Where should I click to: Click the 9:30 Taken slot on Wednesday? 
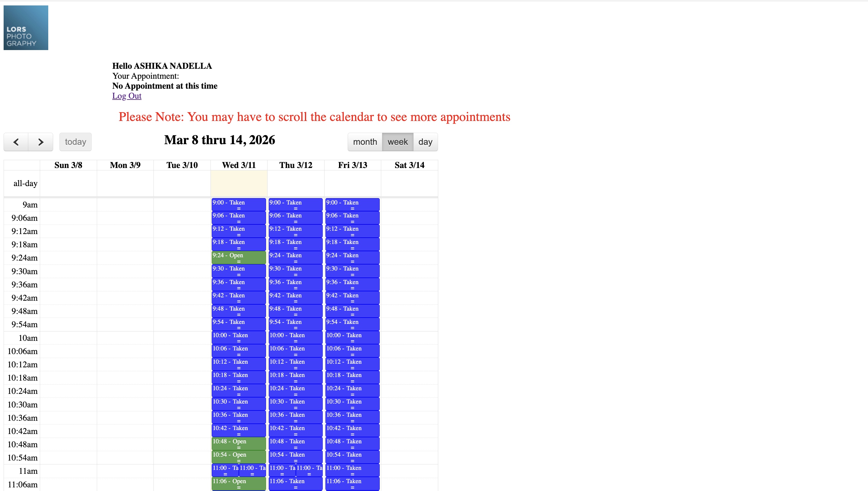[238, 271]
